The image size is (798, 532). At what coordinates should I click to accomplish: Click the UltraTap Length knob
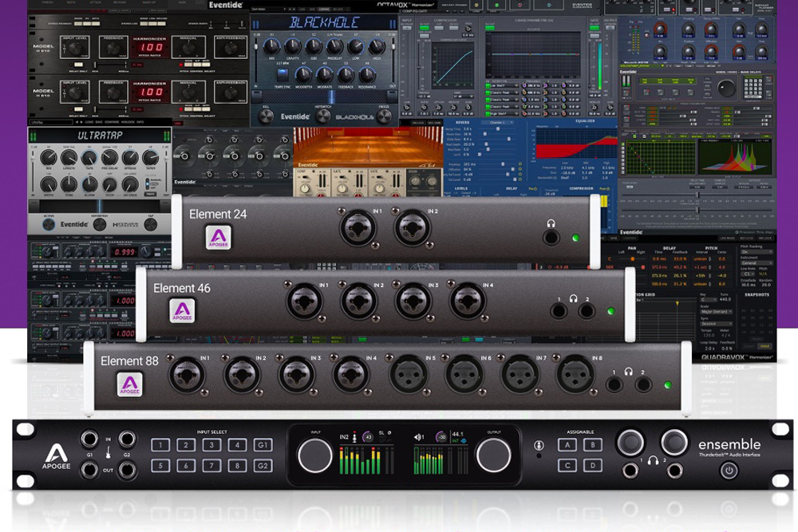[69, 158]
